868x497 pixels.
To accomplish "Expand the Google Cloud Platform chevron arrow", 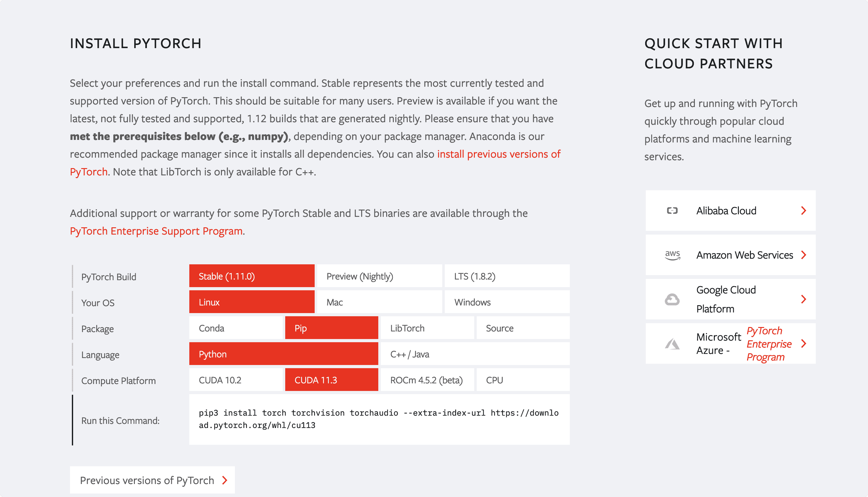I will pos(803,299).
